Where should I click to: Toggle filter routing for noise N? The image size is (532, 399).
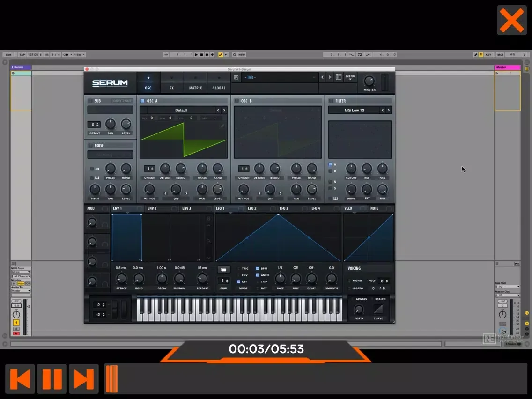[x=331, y=182]
